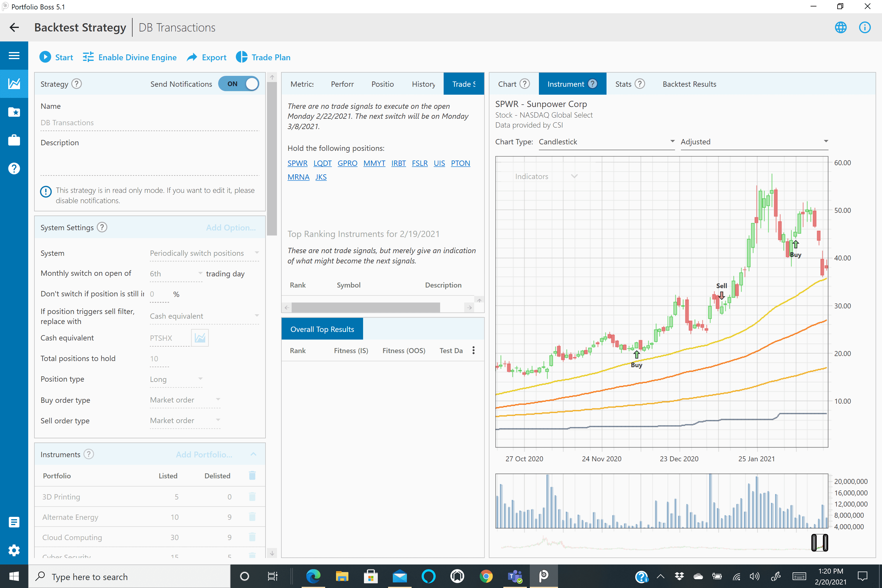Open Trade Plan pie icon
This screenshot has height=588, width=882.
(241, 57)
